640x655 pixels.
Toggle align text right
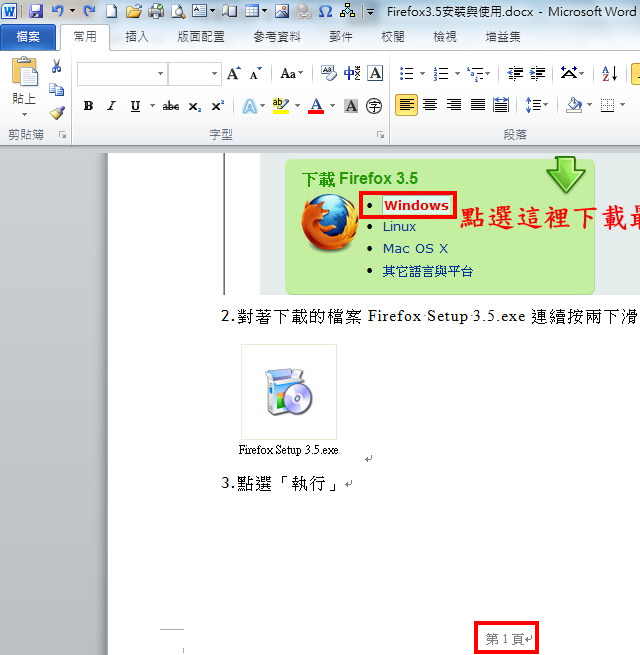pyautogui.click(x=454, y=105)
